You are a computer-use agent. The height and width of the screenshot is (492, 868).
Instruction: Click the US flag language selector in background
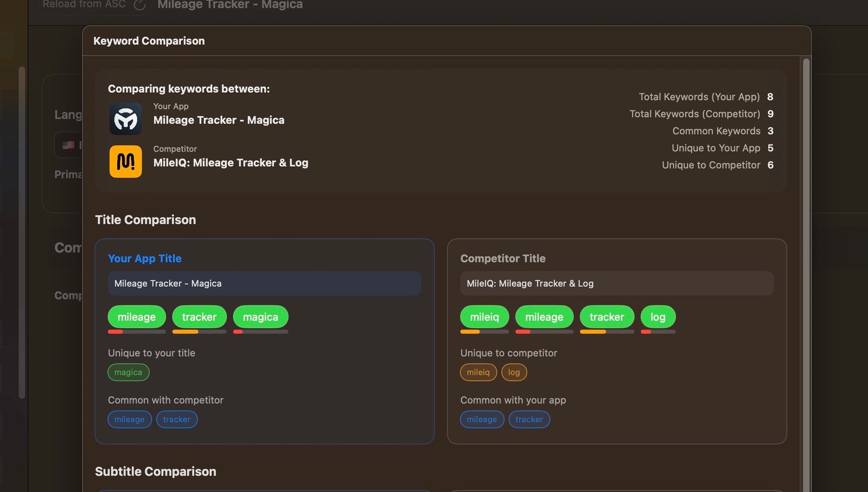coord(68,145)
